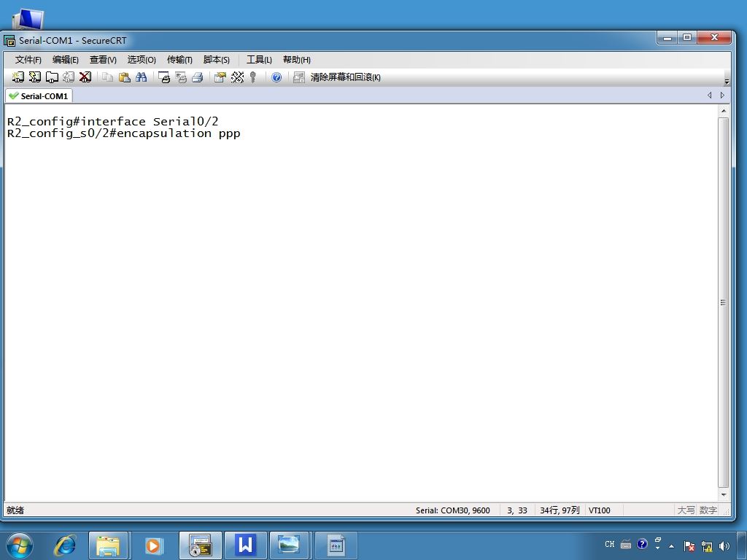Expand the toolbar overflow chevron

click(727, 82)
